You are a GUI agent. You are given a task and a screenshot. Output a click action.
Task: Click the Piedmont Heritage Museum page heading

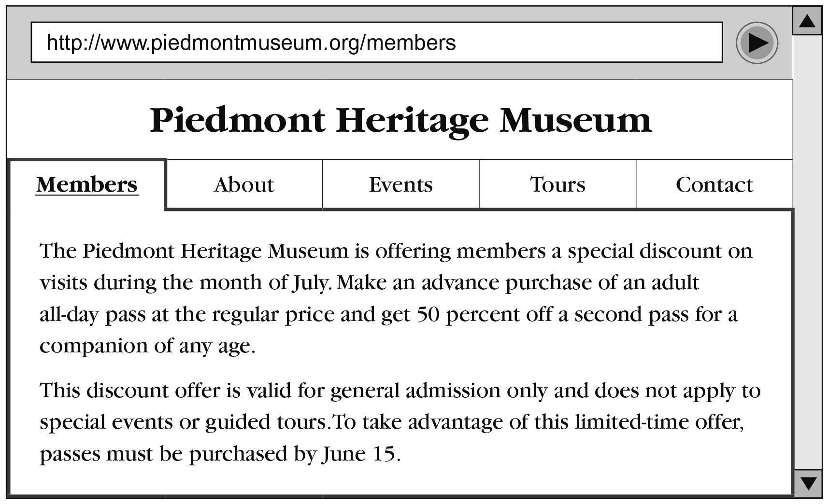pos(400,120)
